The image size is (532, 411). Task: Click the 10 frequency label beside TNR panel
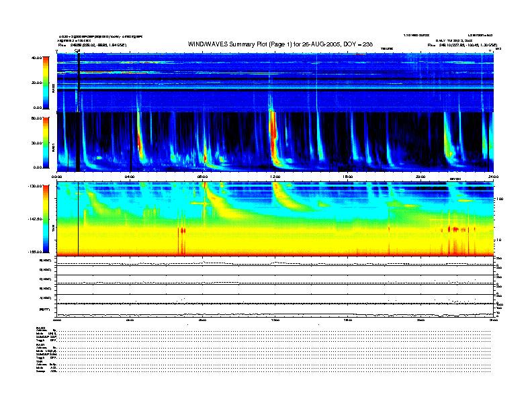tap(499, 240)
